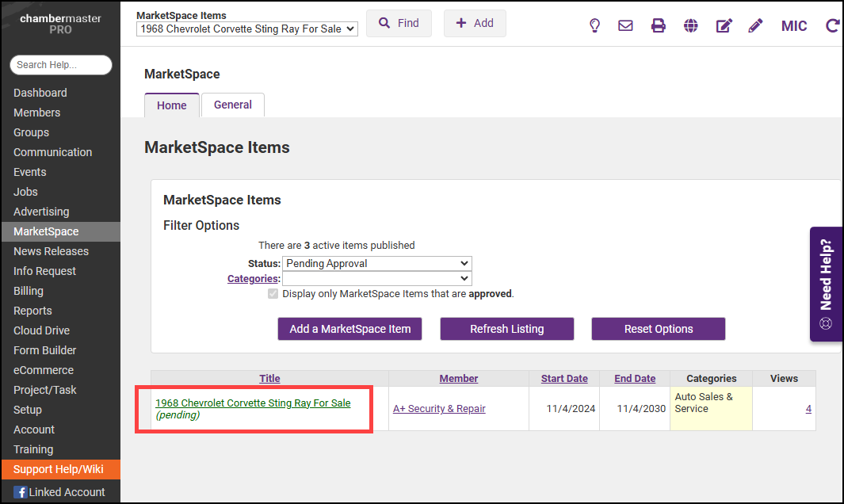
Task: Toggle approved-only MarketSpace Items checkbox
Action: click(273, 293)
